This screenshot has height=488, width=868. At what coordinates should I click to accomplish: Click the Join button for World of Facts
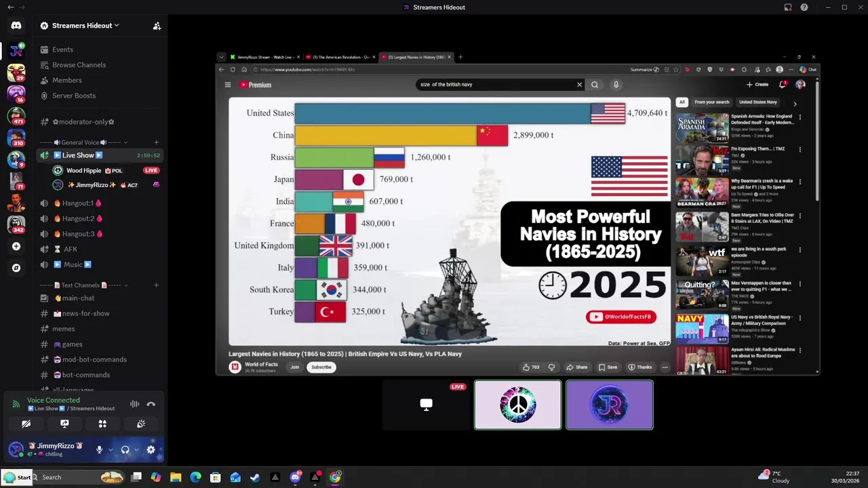(x=295, y=367)
